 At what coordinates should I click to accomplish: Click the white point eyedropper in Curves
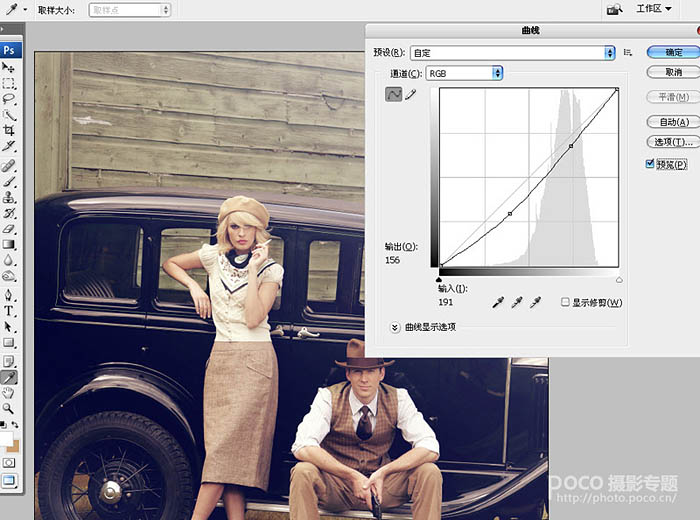535,301
